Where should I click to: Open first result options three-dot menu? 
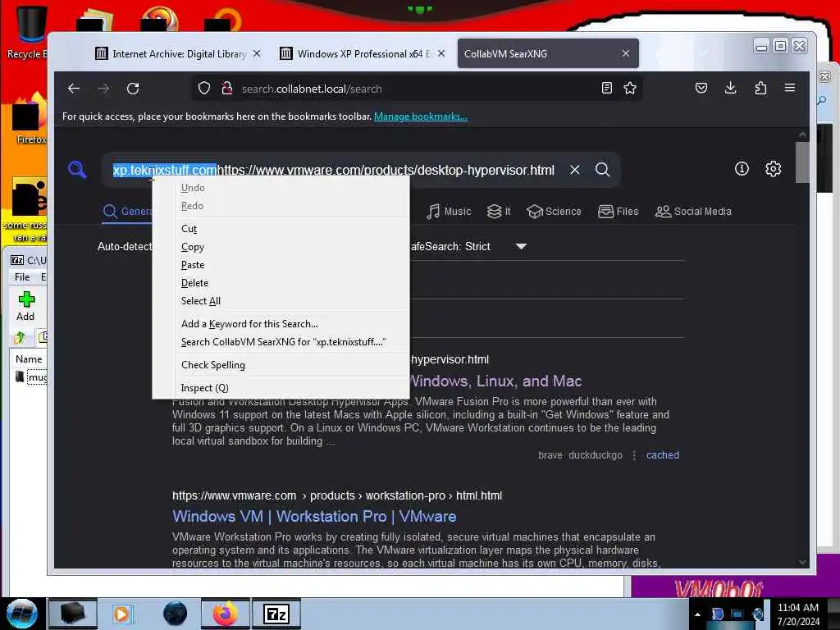tap(634, 454)
